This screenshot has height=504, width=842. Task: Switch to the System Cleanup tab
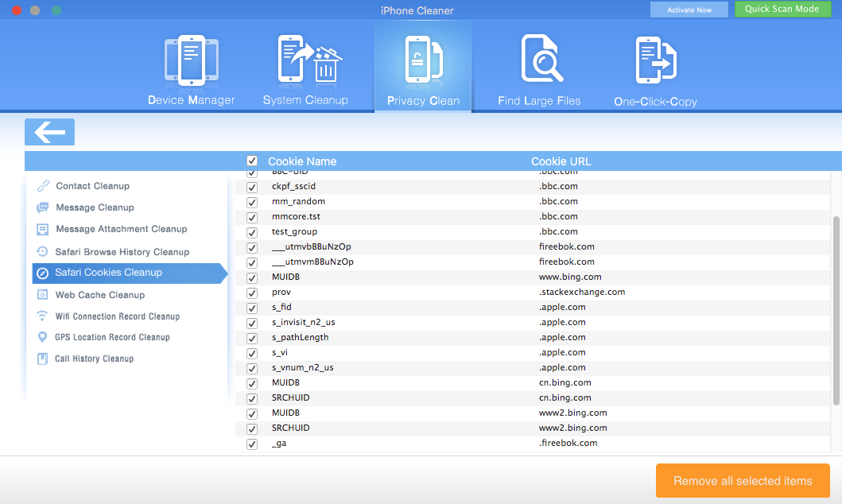[305, 100]
